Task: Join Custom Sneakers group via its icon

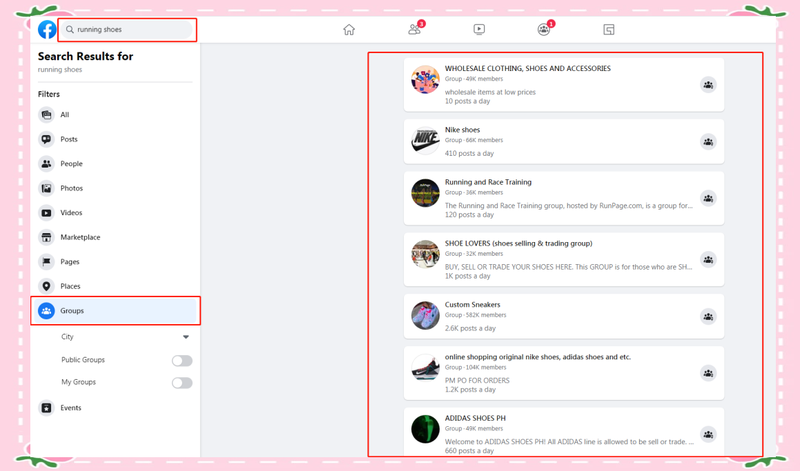Action: 708,316
